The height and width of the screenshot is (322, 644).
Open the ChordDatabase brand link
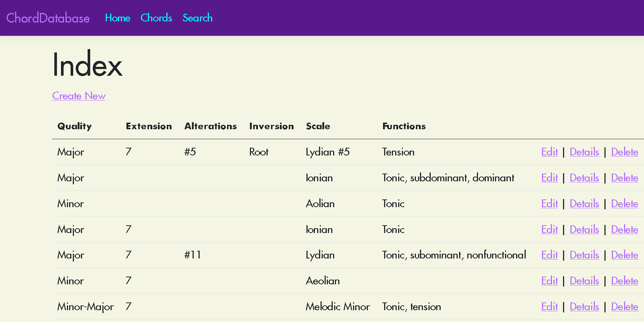(48, 18)
